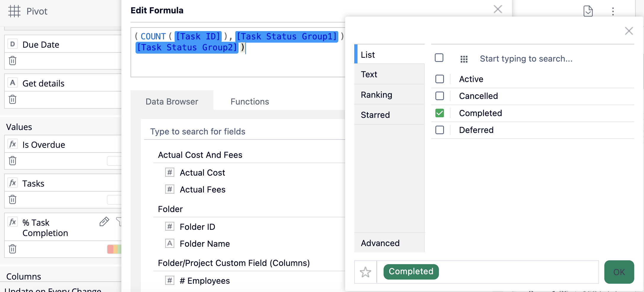Select the Actual Cost field
The height and width of the screenshot is (292, 644).
click(x=202, y=173)
